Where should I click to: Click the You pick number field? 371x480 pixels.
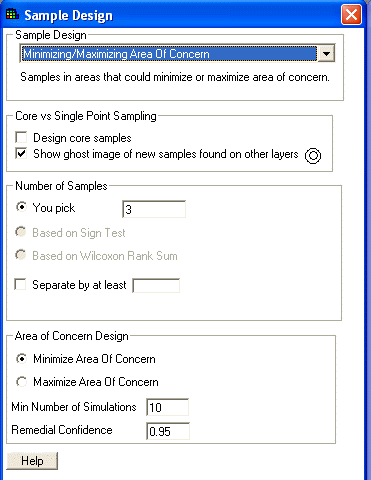click(154, 209)
